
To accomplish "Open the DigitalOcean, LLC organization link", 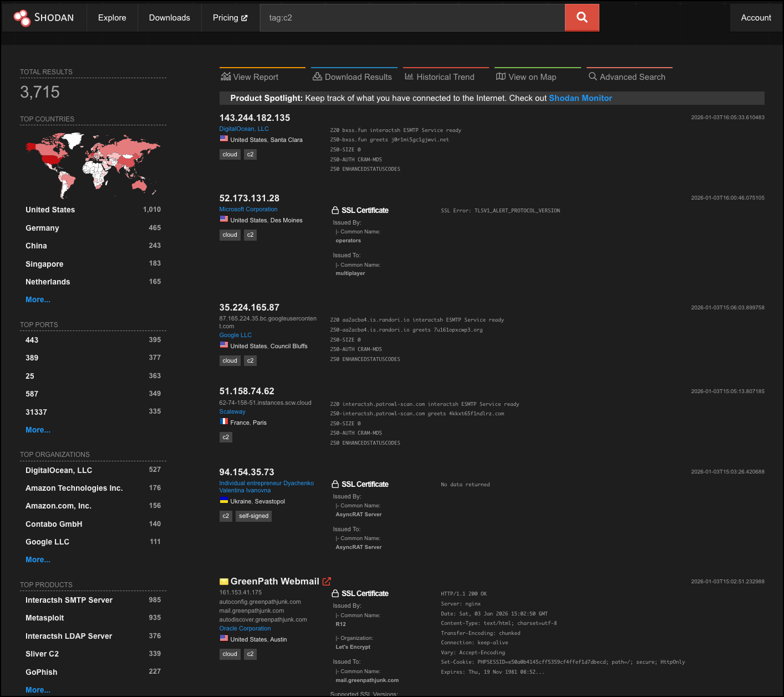I will pyautogui.click(x=244, y=129).
